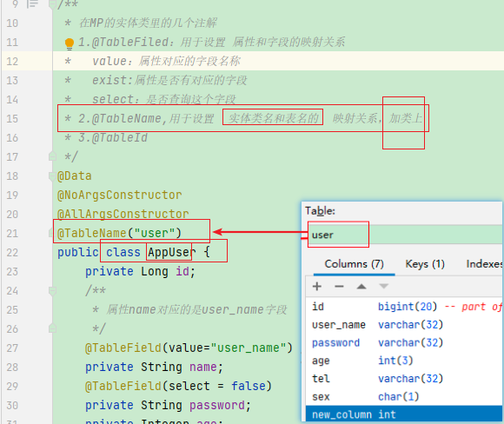The width and height of the screenshot is (504, 424).
Task: Click line number 12 in gutter
Action: point(12,61)
